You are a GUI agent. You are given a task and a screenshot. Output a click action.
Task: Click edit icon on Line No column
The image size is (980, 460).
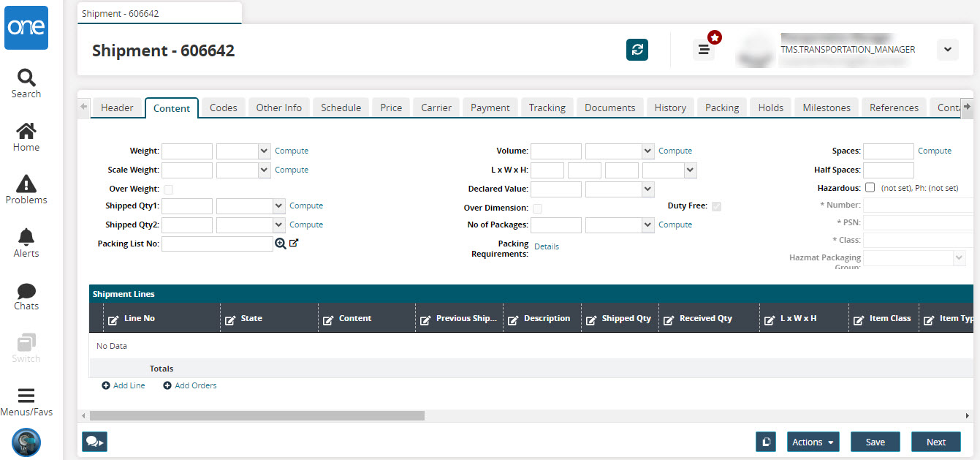(113, 320)
